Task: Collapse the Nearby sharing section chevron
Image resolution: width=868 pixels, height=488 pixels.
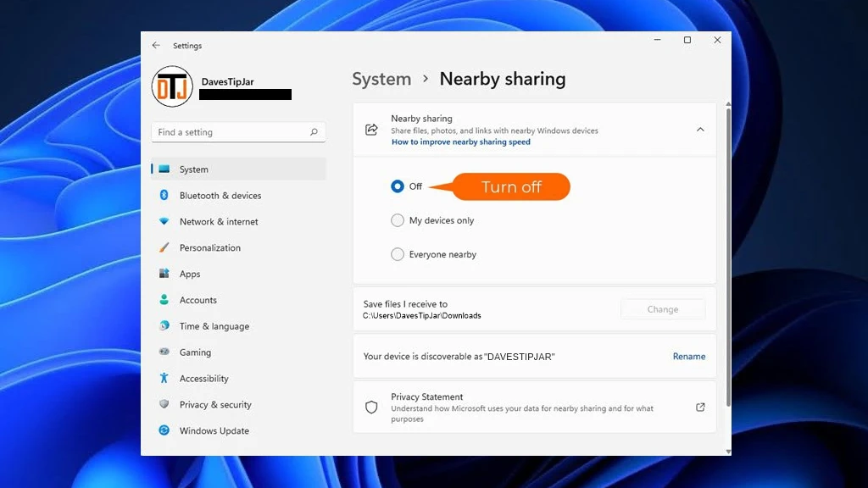Action: 700,130
